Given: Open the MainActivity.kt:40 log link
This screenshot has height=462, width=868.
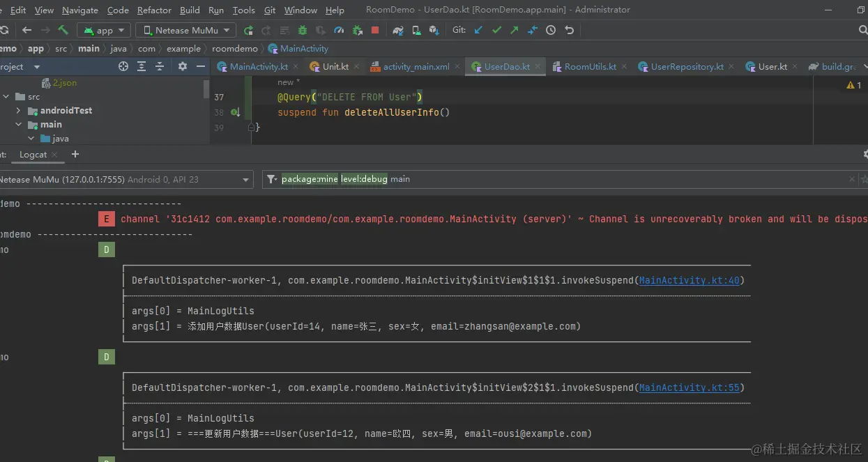Looking at the screenshot, I should [689, 280].
